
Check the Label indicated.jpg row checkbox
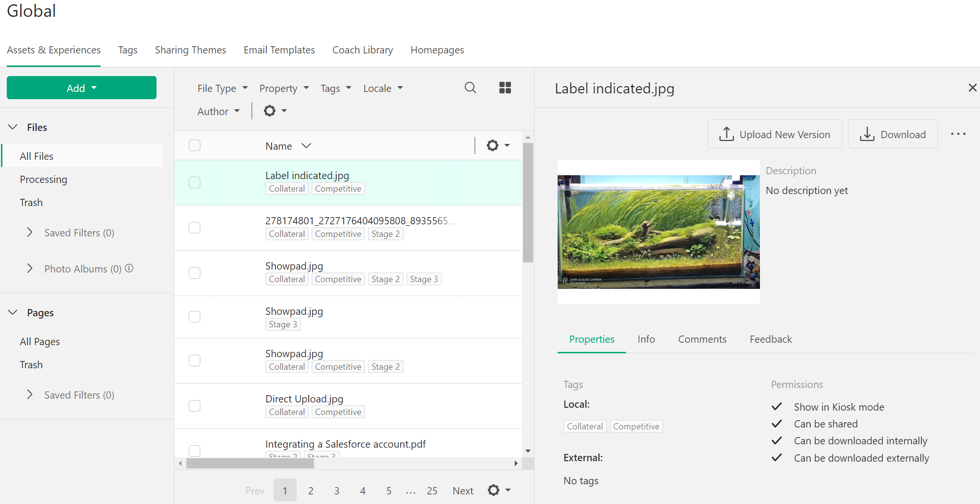[195, 182]
